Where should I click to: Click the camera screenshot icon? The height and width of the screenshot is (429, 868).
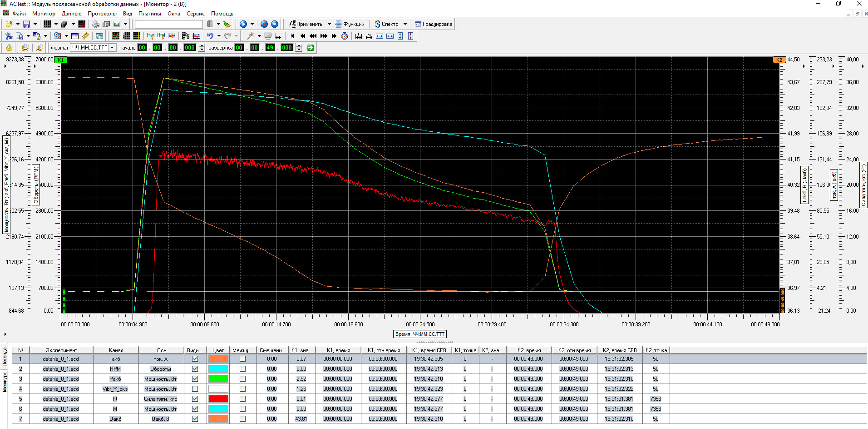[106, 24]
